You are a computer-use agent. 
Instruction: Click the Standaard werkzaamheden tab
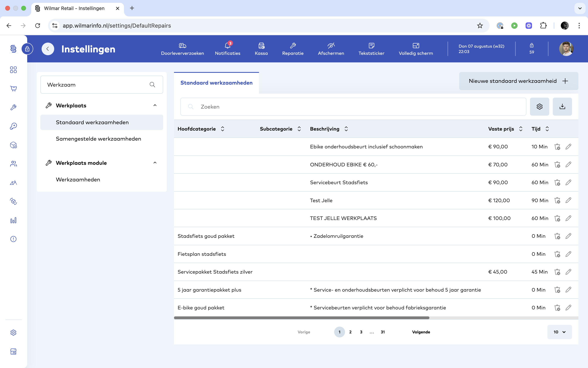click(216, 83)
